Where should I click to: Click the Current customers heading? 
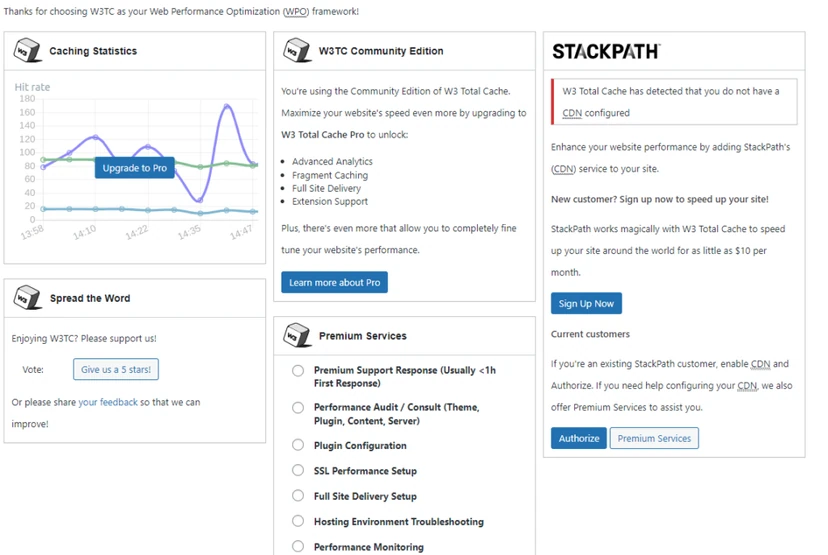click(x=590, y=334)
